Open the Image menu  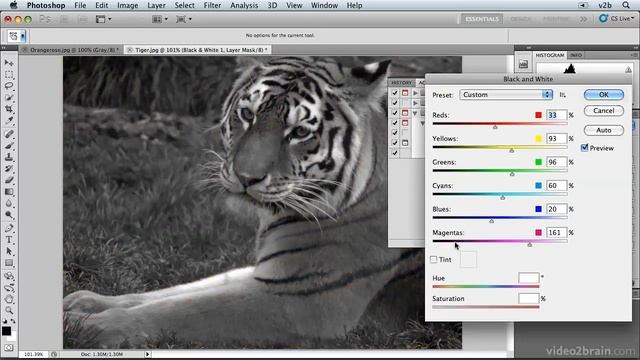(127, 5)
